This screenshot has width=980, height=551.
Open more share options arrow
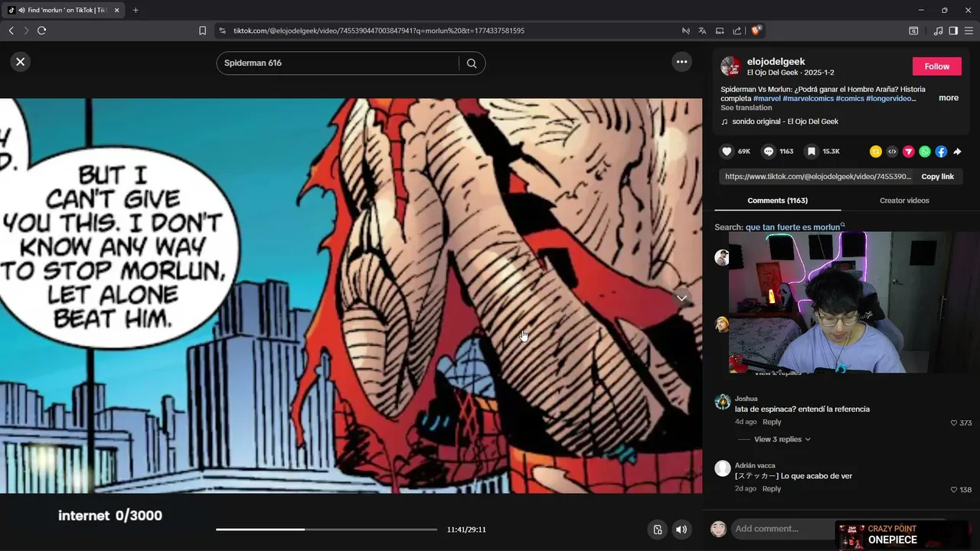pos(957,152)
